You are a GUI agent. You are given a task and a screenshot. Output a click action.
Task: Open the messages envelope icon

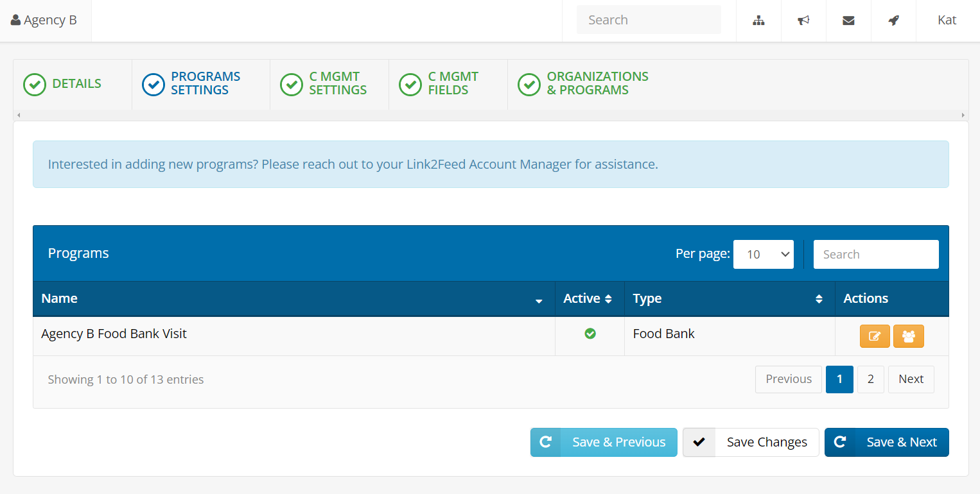tap(848, 21)
